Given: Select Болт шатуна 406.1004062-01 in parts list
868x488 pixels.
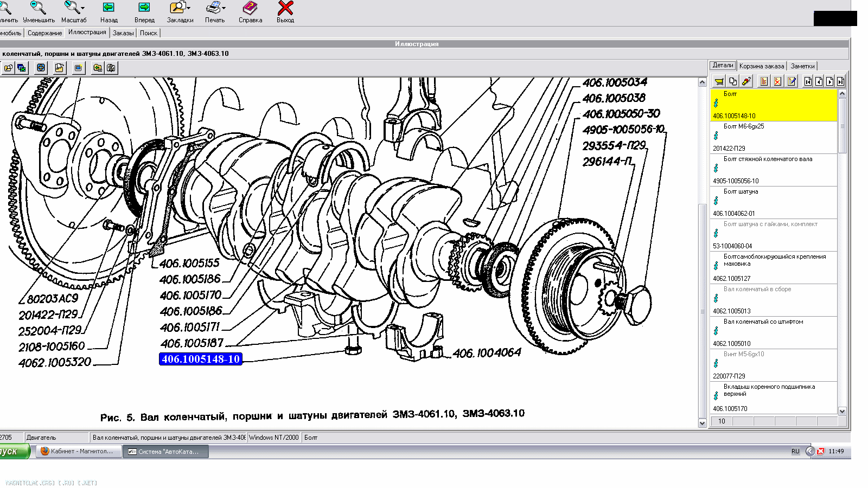Looking at the screenshot, I should point(773,202).
